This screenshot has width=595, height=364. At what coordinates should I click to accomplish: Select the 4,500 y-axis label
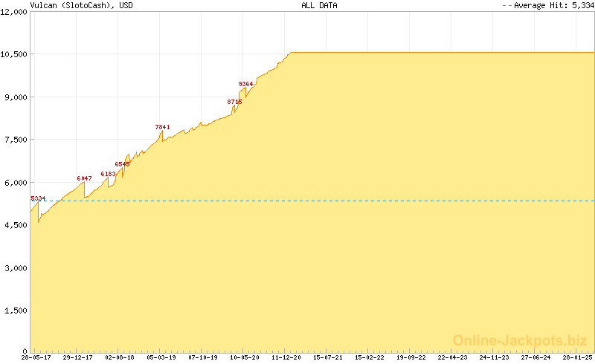[x=16, y=225]
